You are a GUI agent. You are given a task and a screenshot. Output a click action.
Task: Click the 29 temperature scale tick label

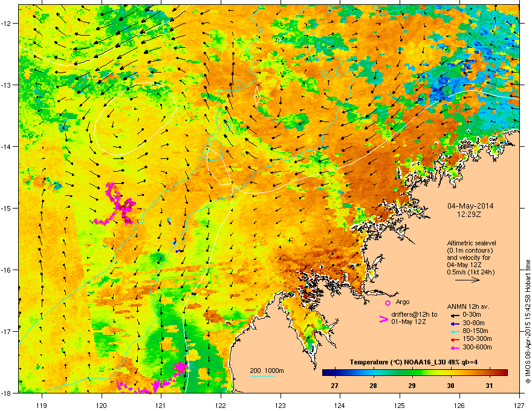tap(412, 386)
